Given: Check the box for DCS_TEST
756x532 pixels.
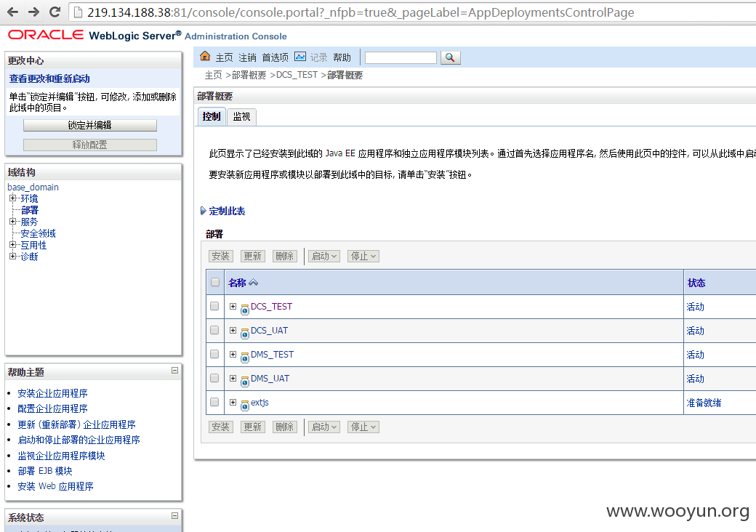Looking at the screenshot, I should [214, 307].
